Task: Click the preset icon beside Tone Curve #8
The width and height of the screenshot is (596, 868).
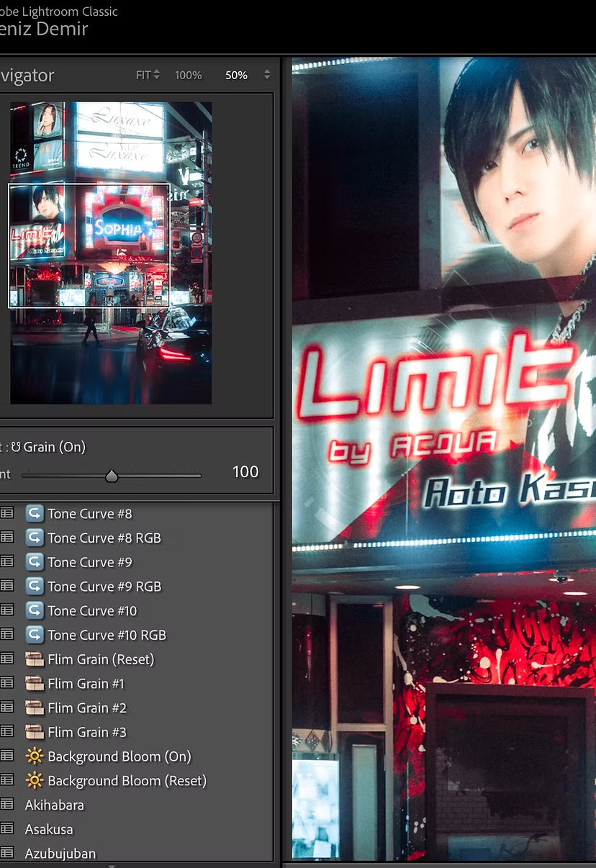Action: pos(6,514)
